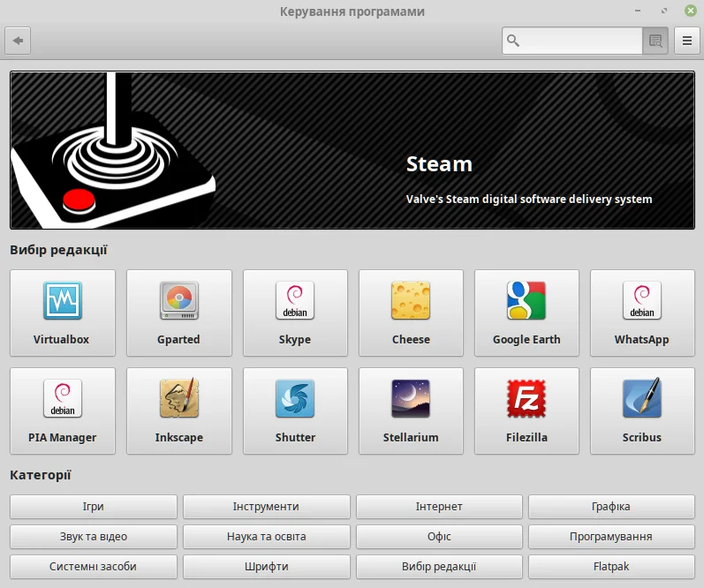
Task: Open the Scribus app tile
Action: (642, 411)
